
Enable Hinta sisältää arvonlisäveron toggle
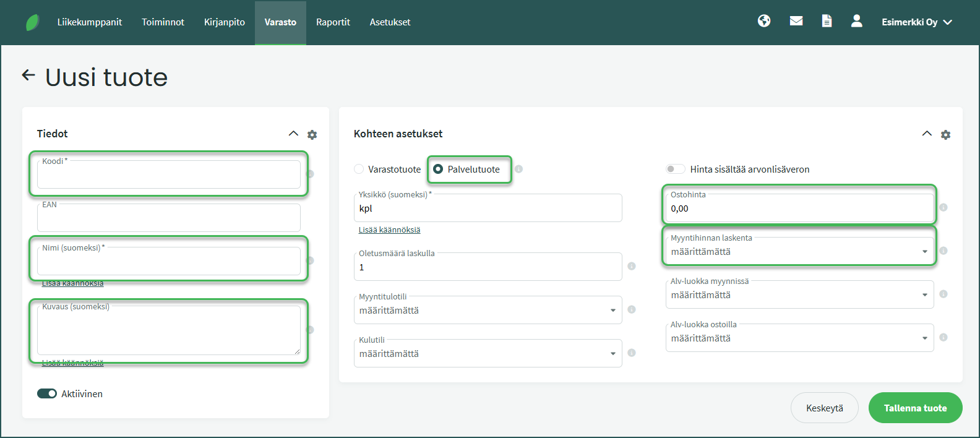point(675,169)
